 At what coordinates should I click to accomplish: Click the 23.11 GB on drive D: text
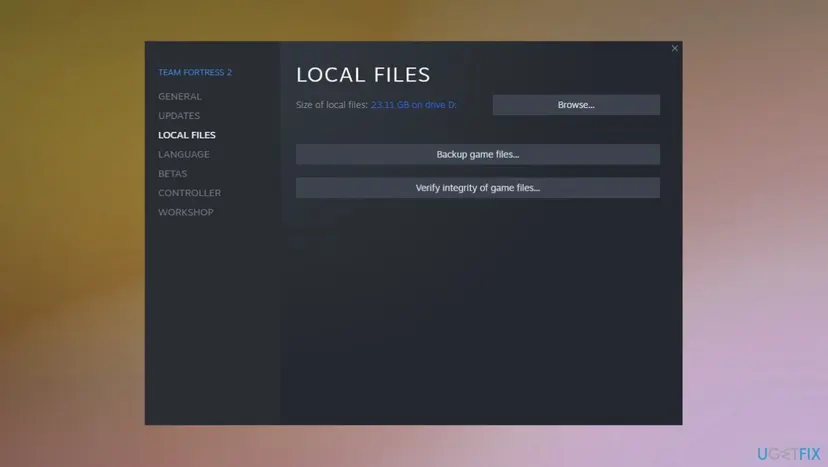[x=413, y=105]
